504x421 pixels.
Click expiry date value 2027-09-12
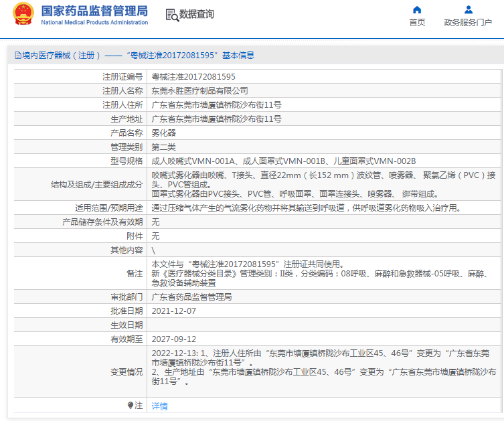pyautogui.click(x=174, y=339)
